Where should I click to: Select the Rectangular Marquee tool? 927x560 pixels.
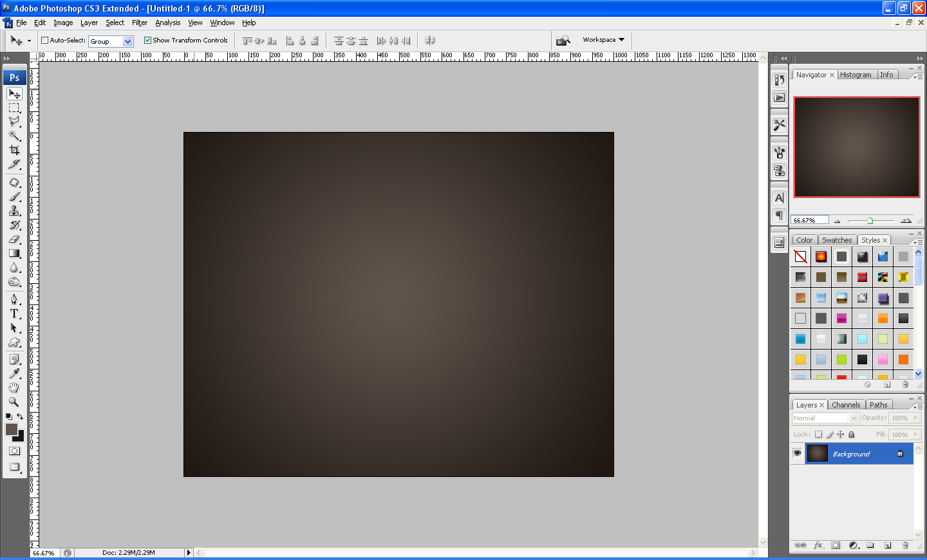pos(14,107)
